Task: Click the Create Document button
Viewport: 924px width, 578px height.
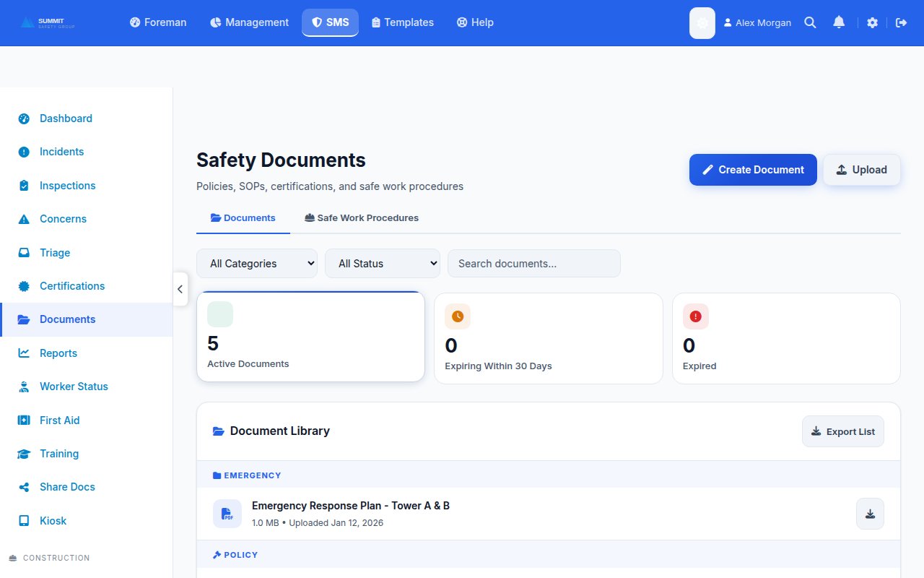Action: [x=753, y=170]
